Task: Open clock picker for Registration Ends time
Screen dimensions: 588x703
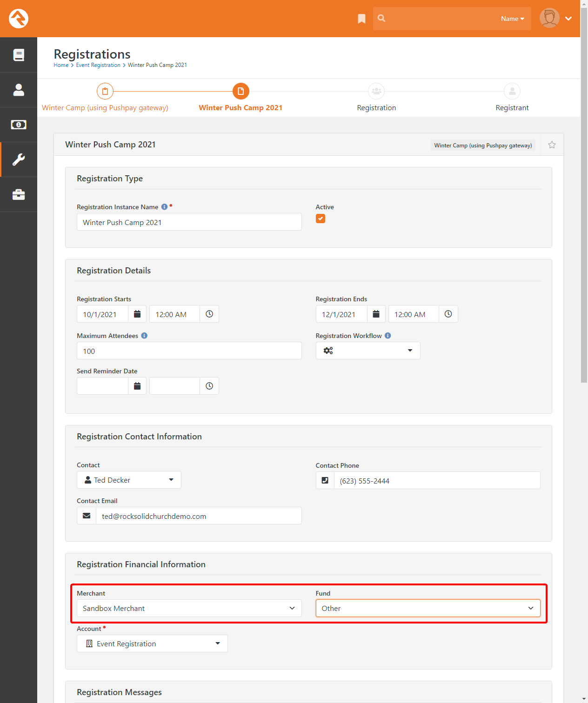Action: click(x=448, y=314)
